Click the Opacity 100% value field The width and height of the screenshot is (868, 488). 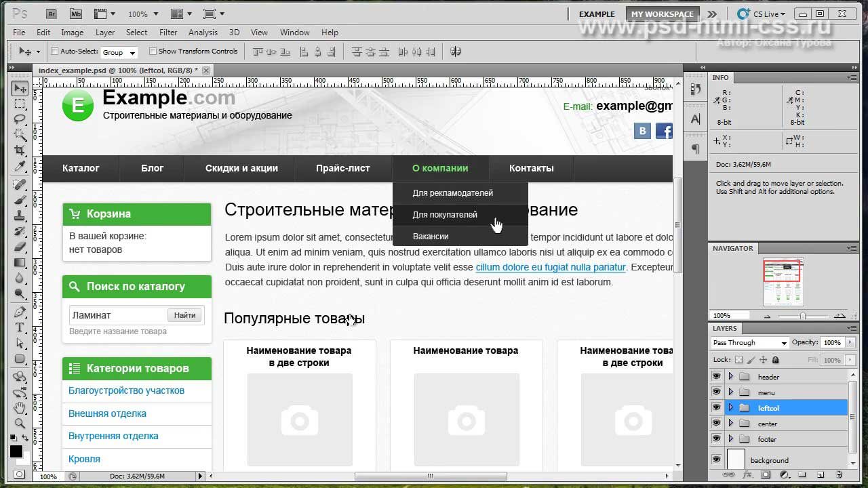point(831,343)
